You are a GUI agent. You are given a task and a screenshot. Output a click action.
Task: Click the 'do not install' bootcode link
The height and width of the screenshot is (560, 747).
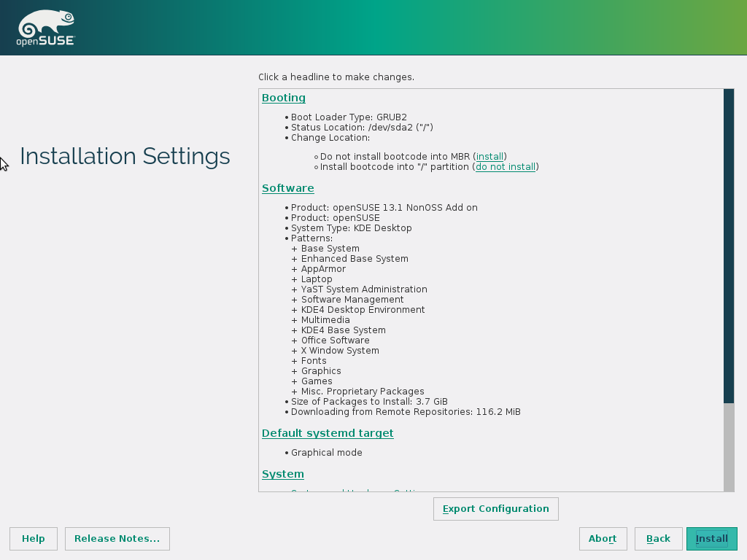point(506,167)
